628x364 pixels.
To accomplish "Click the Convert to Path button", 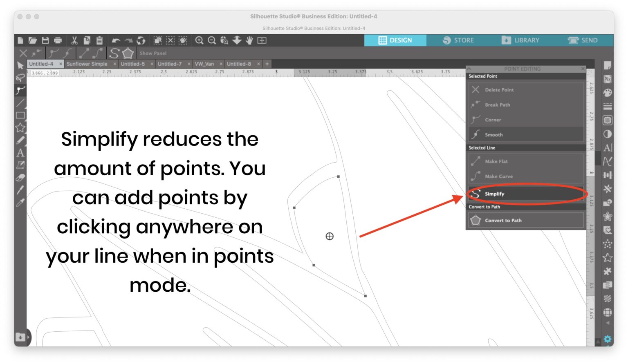I will (x=525, y=220).
